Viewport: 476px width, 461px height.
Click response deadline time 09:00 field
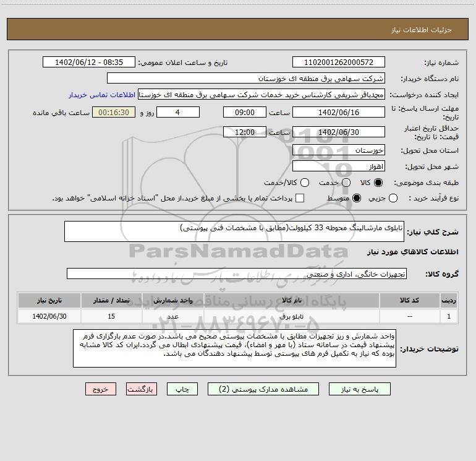tap(245, 112)
